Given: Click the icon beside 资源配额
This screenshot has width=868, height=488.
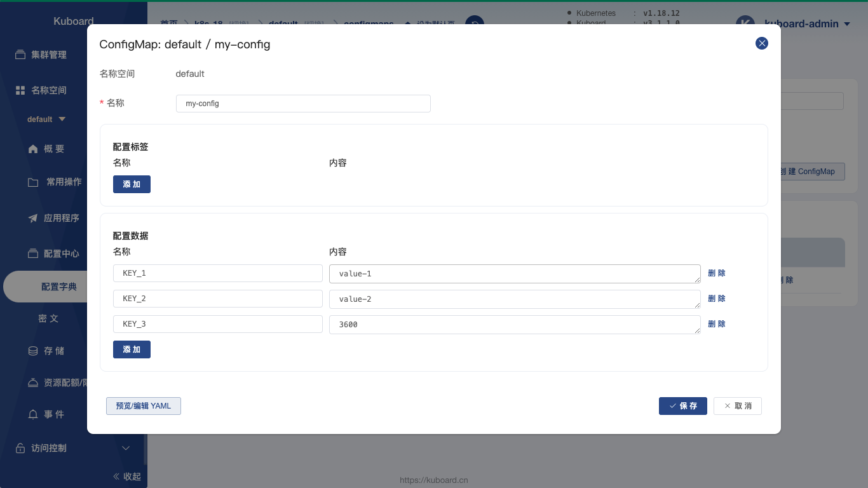Looking at the screenshot, I should 33,383.
